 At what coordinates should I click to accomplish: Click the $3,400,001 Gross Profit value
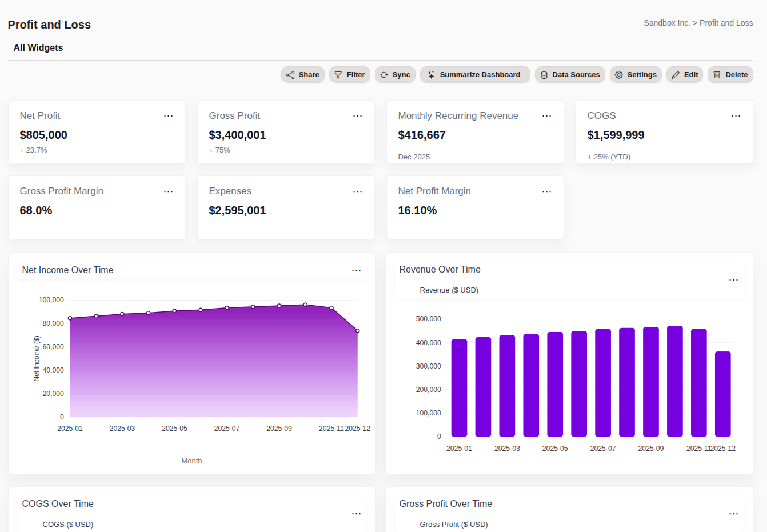tap(237, 135)
